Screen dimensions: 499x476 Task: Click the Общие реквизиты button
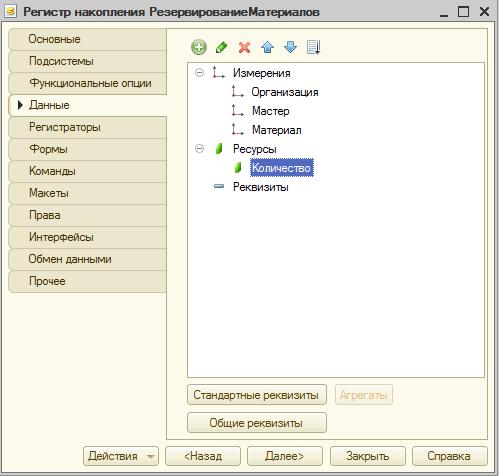pyautogui.click(x=257, y=423)
